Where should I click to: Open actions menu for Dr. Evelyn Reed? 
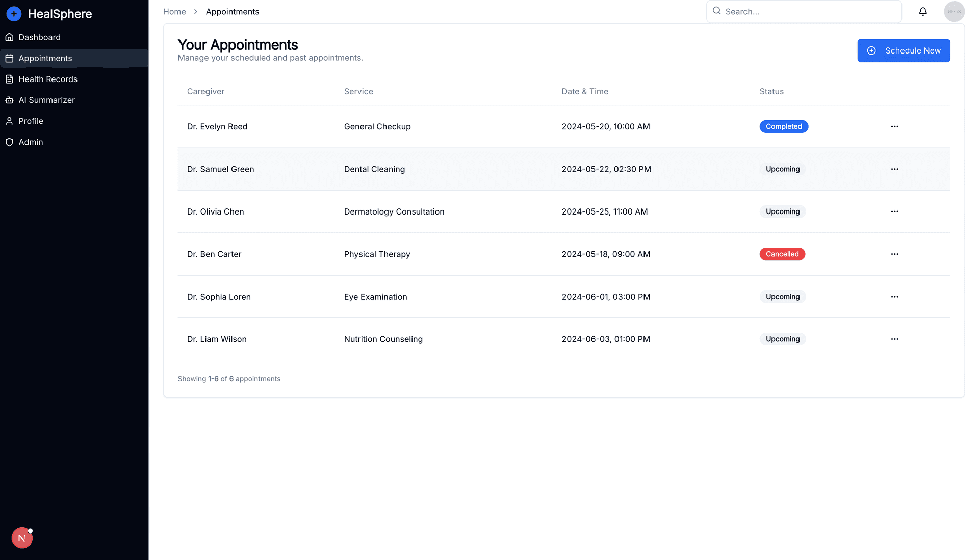(x=894, y=126)
